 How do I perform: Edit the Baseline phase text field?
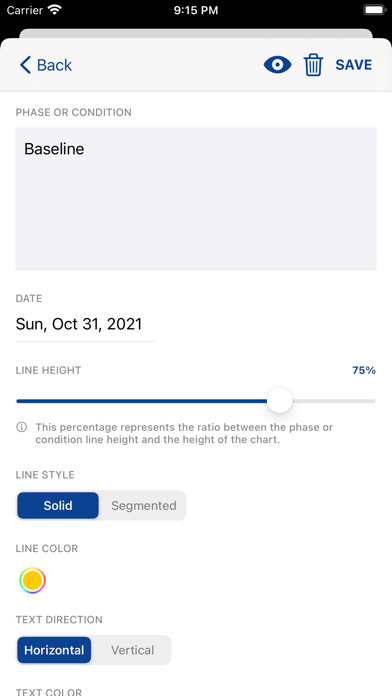click(x=196, y=198)
